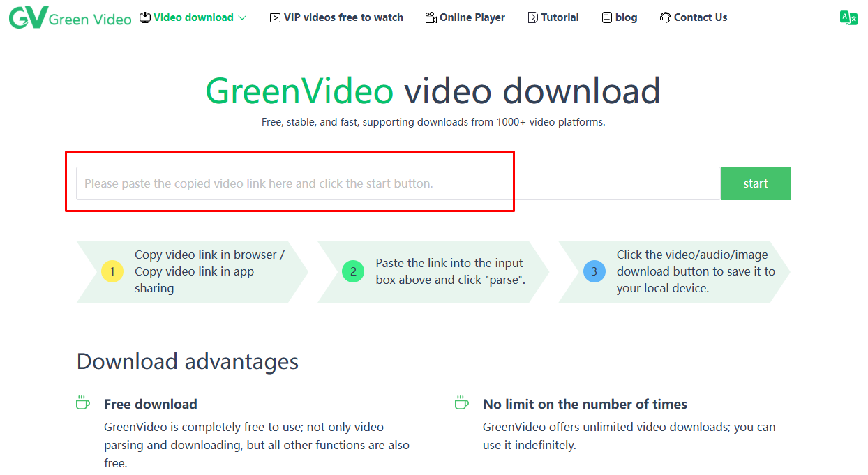Switch language with the translate icon
Screen dimensions: 868x475
848,18
